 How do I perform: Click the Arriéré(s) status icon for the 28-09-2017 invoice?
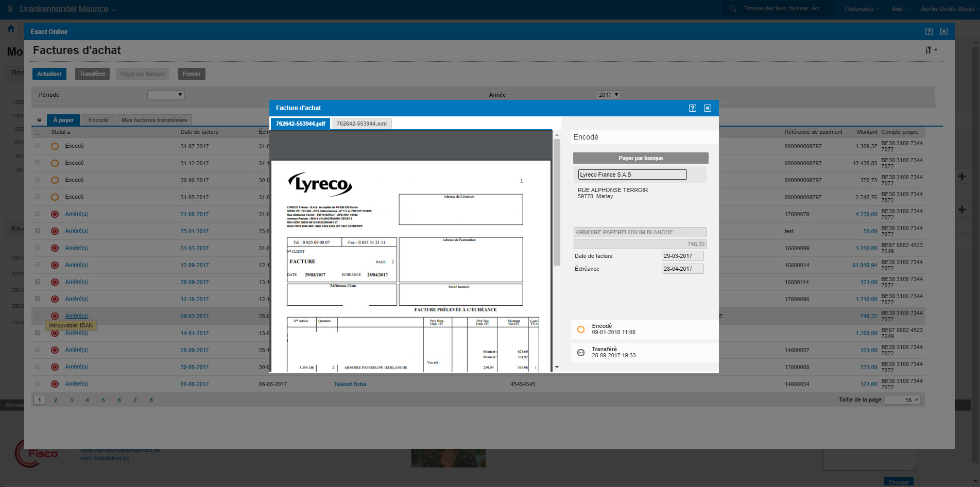tap(55, 350)
